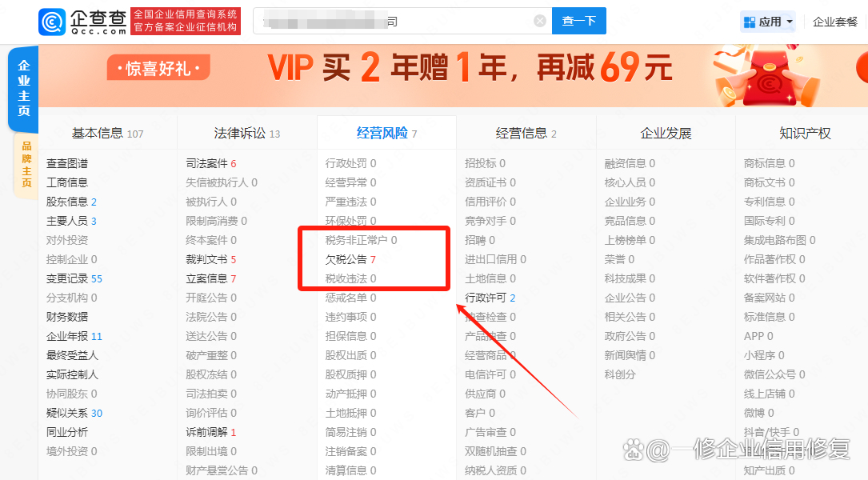Click 资质证书 0
The image size is (868, 480).
point(490,182)
